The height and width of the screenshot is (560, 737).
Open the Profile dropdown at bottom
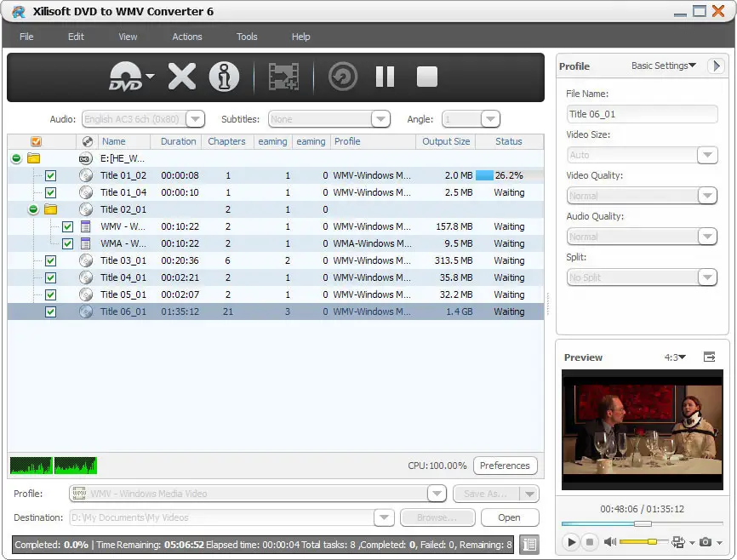point(437,493)
